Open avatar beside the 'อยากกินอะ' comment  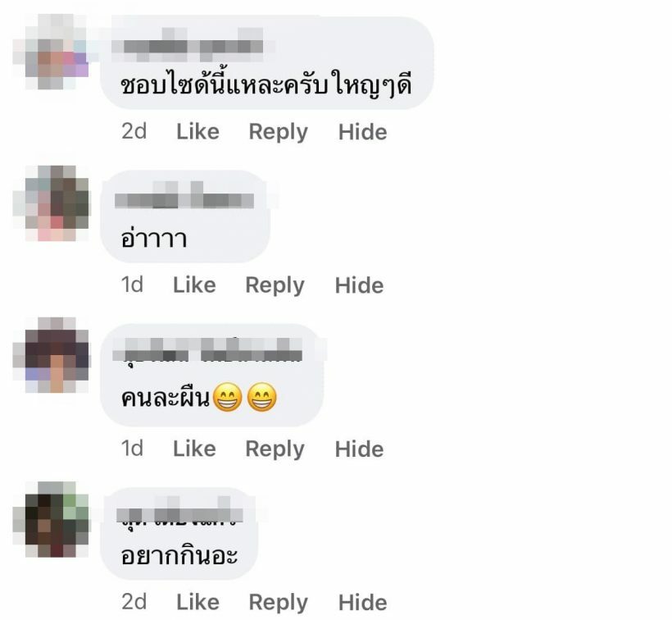pyautogui.click(x=51, y=519)
